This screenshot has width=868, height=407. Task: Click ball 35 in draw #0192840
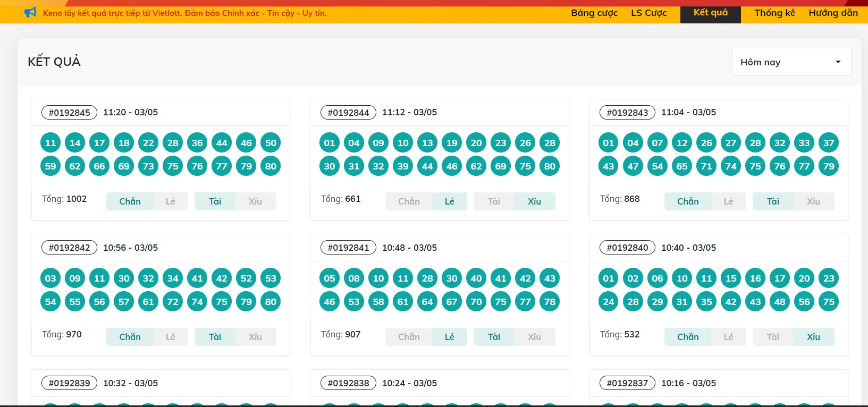(x=706, y=301)
